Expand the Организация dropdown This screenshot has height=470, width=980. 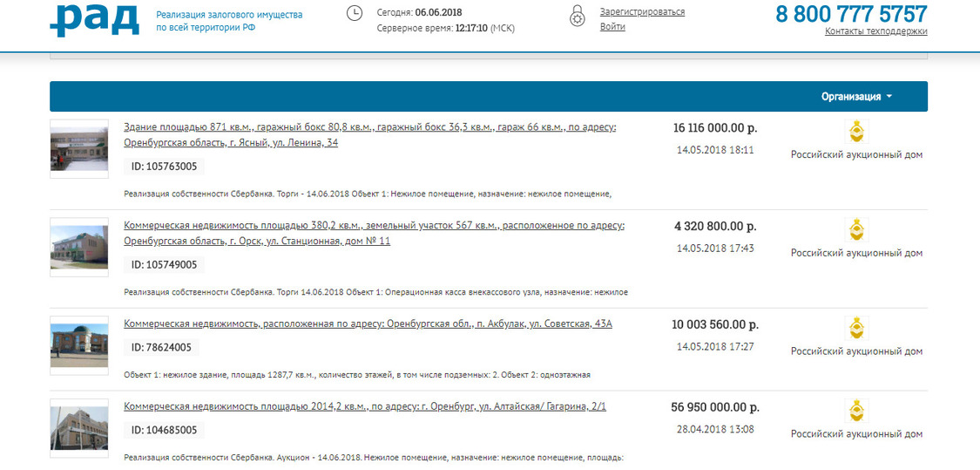pos(856,97)
